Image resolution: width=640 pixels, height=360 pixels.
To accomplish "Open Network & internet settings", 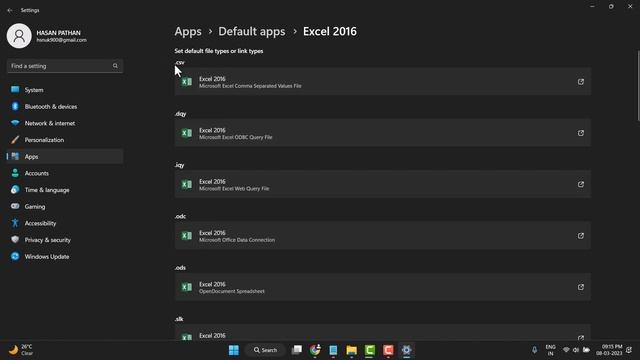I will click(65, 123).
